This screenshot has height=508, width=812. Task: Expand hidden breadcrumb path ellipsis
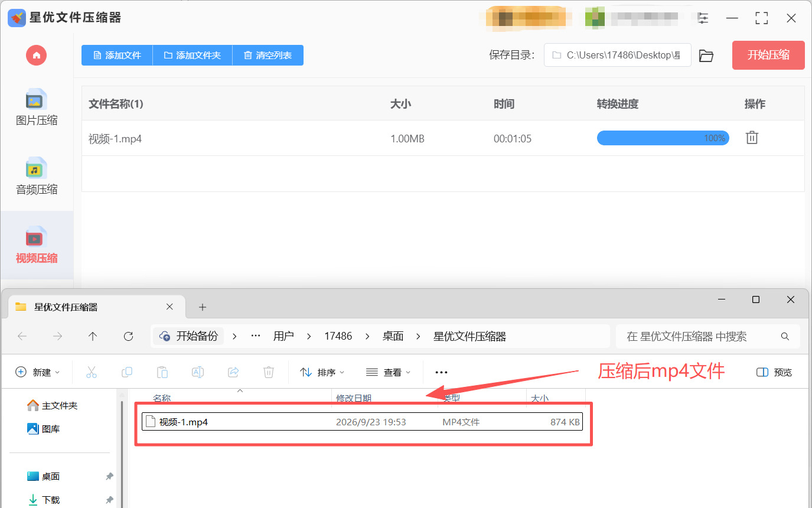[256, 336]
